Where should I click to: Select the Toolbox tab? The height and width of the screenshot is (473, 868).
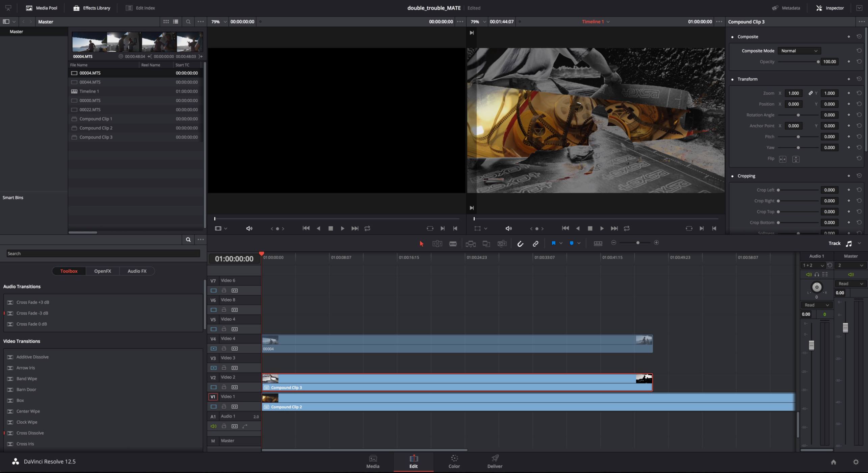tap(69, 271)
